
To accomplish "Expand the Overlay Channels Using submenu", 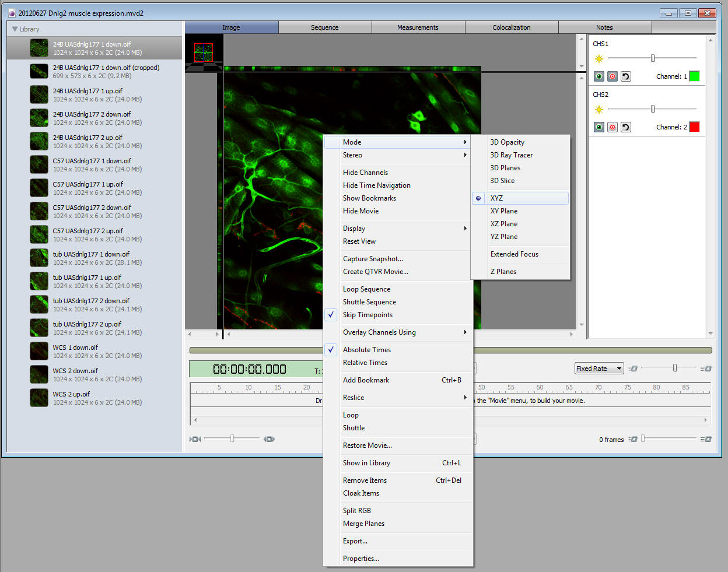I will tap(379, 332).
